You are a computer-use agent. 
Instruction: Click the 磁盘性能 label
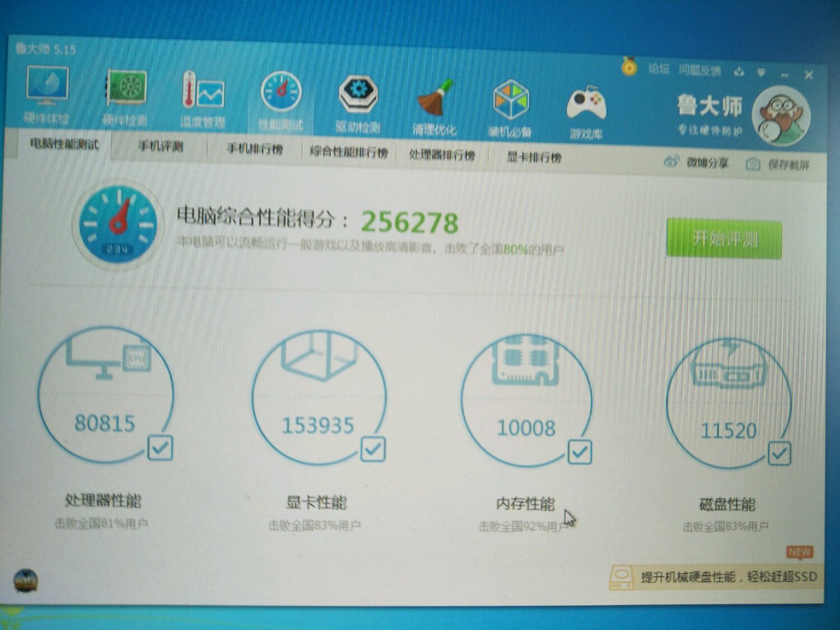click(727, 505)
